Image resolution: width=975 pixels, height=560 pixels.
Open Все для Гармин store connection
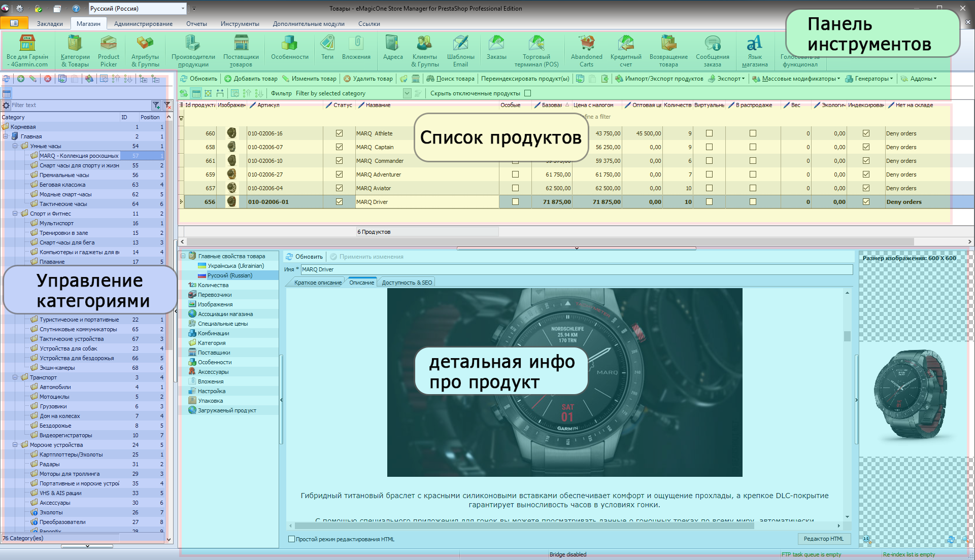[x=27, y=51]
